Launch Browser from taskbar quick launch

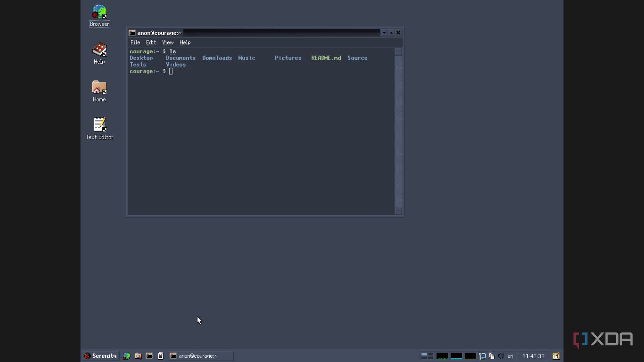127,356
